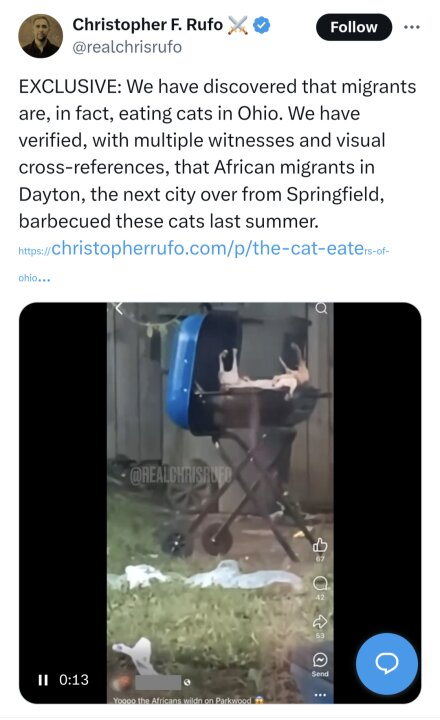Click the blue chat bubble floating button
Image resolution: width=440 pixels, height=720 pixels.
pos(387,663)
